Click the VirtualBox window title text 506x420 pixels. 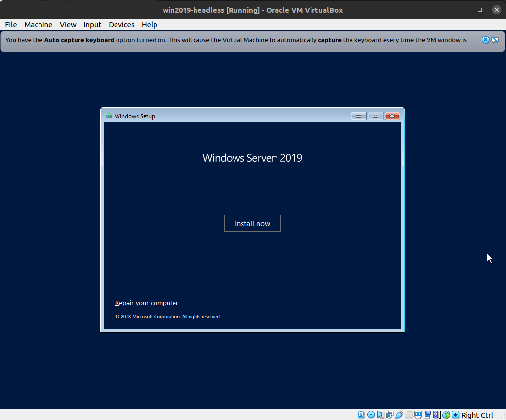(x=253, y=10)
